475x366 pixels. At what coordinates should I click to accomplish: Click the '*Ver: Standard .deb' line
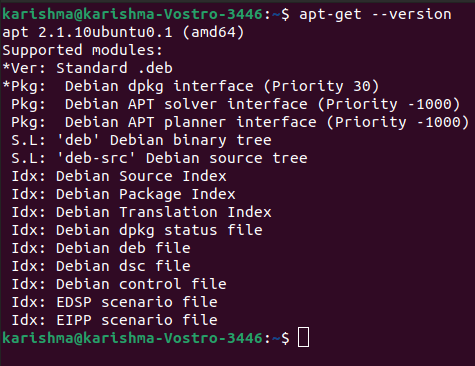[x=88, y=68]
